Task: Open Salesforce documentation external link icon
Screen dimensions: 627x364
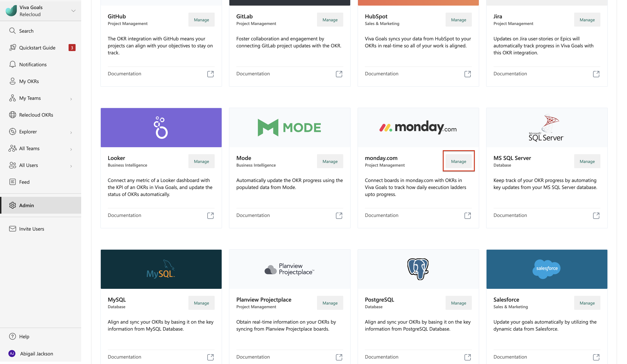Action: click(x=596, y=357)
